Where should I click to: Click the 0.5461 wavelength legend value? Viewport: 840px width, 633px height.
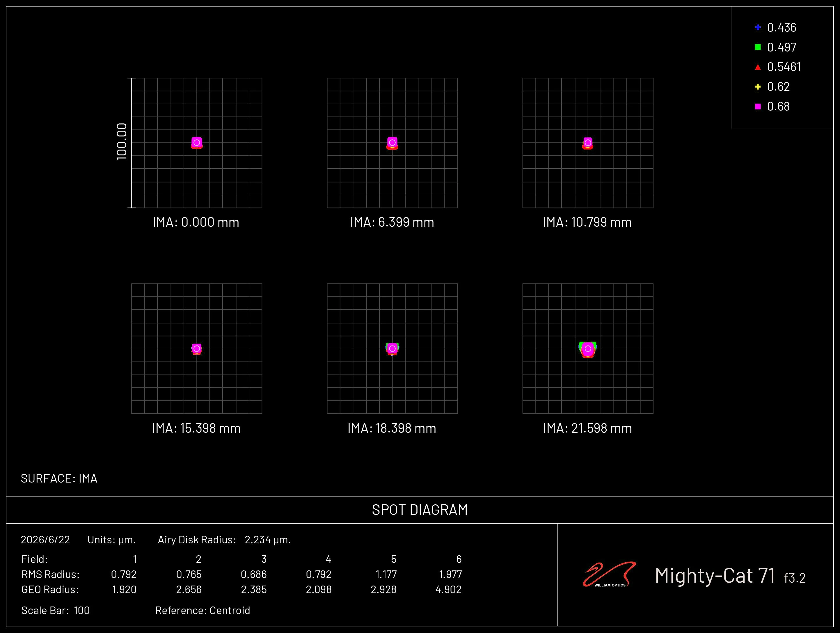pyautogui.click(x=784, y=67)
